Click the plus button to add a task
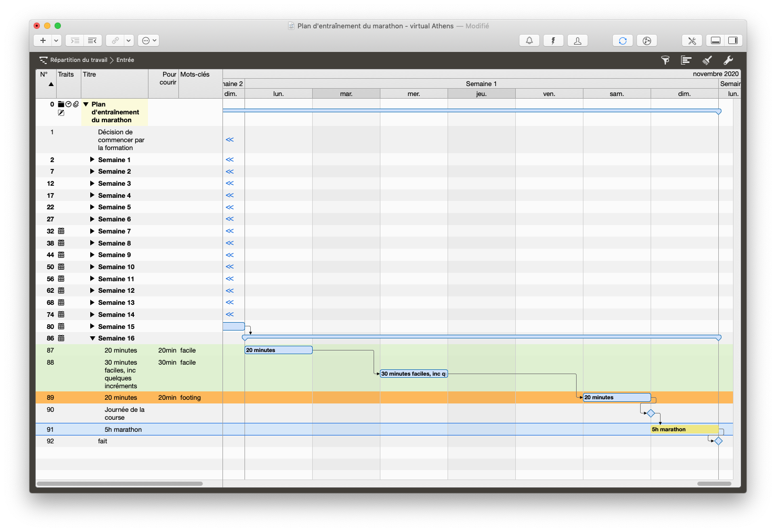Screen dimensions: 776x532 pos(42,40)
